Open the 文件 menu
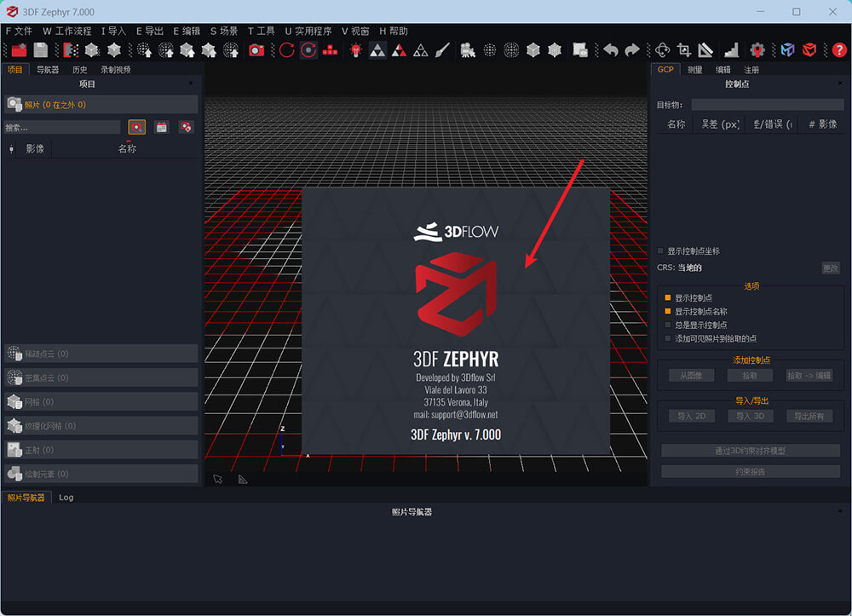Screen dimensions: 852x616 coord(19,31)
